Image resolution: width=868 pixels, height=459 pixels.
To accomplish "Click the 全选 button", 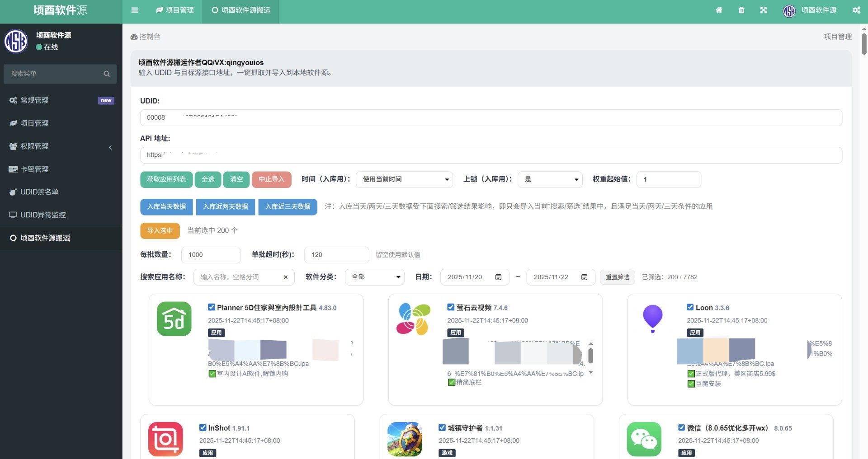I will (x=208, y=179).
